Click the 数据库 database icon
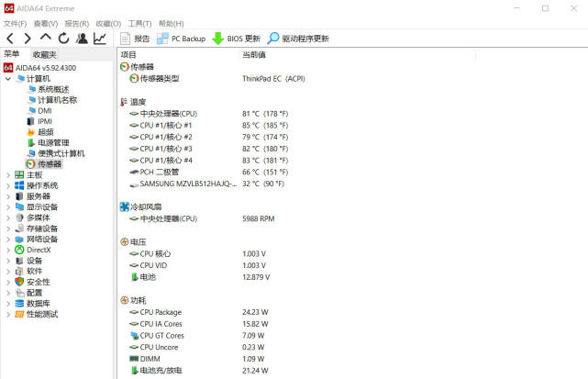The width and height of the screenshot is (588, 379). (x=19, y=303)
